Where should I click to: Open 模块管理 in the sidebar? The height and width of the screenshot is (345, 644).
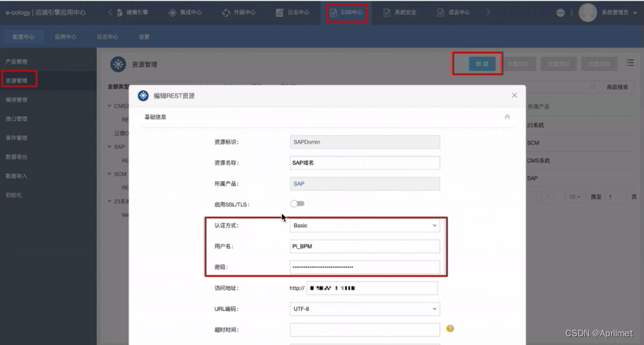point(16,100)
